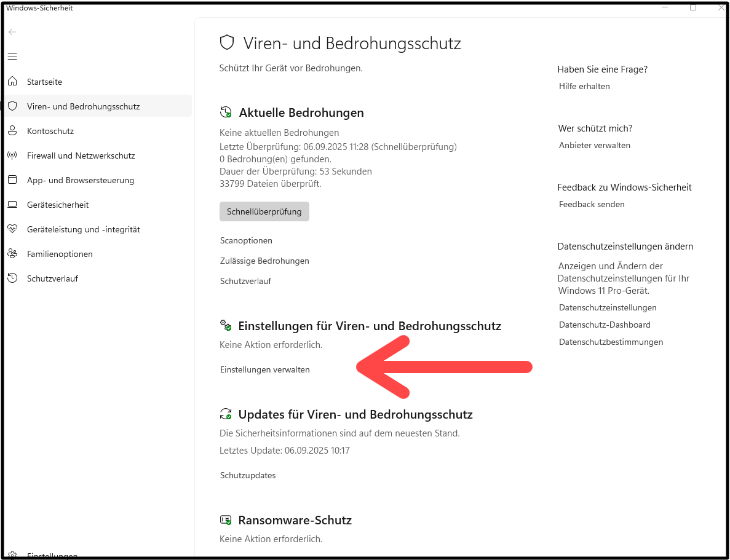Open Familienoptionen page

click(98, 254)
